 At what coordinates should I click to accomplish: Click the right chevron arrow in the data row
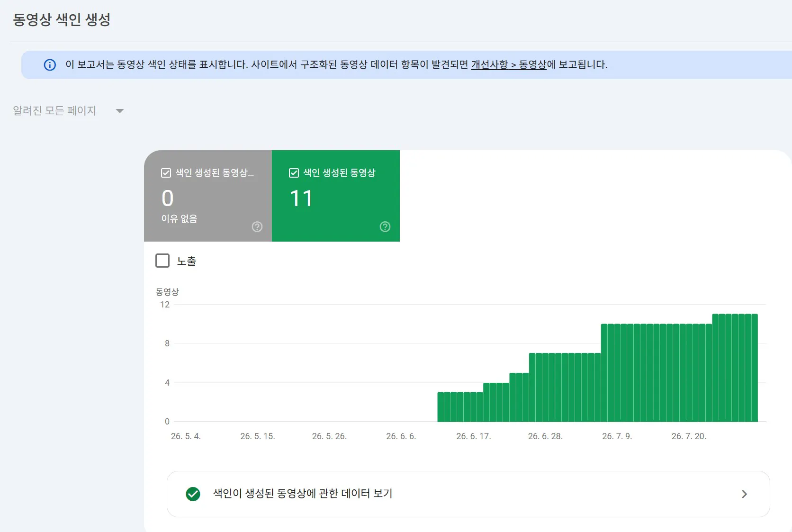(x=744, y=494)
